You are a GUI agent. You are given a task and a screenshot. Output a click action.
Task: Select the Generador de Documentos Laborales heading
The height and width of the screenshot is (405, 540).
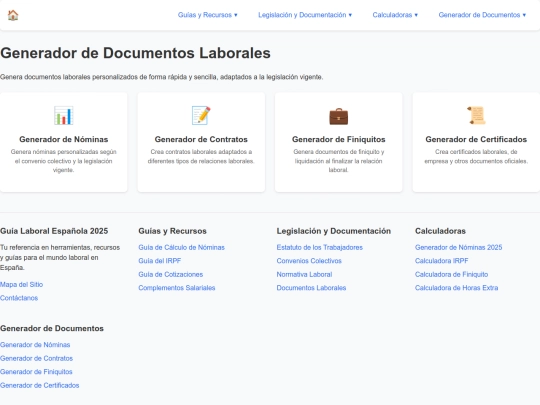click(x=135, y=53)
